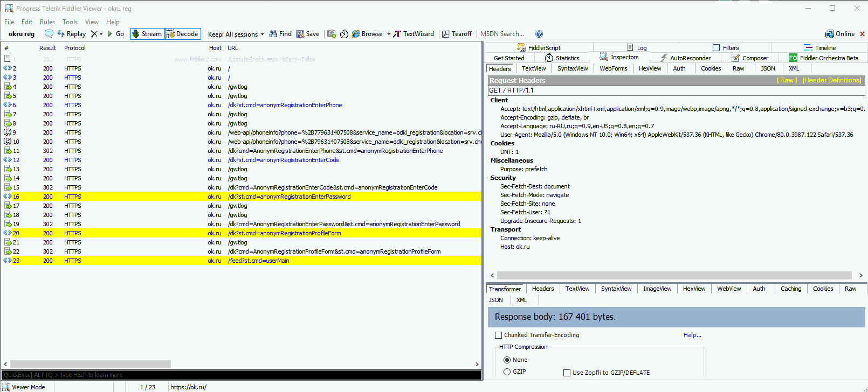Click session list scrollbar right arrow
868x392 pixels.
coord(477,365)
